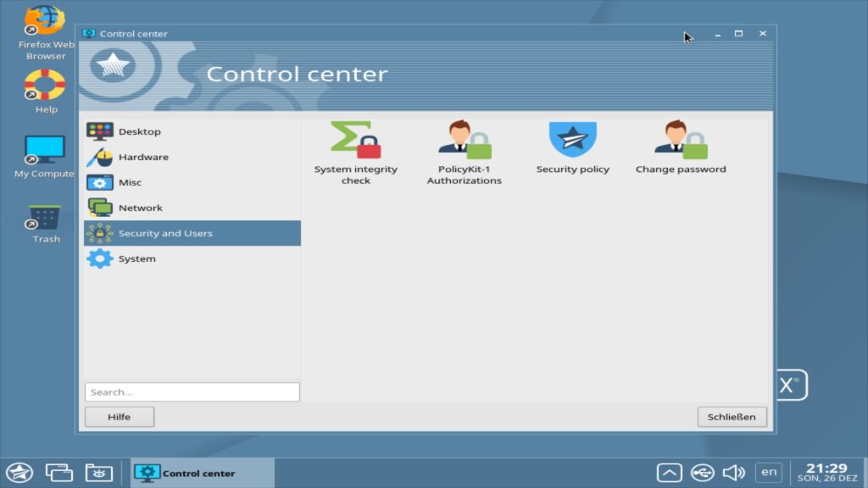868x488 pixels.
Task: Click the USB devices tray icon
Action: pyautogui.click(x=702, y=473)
